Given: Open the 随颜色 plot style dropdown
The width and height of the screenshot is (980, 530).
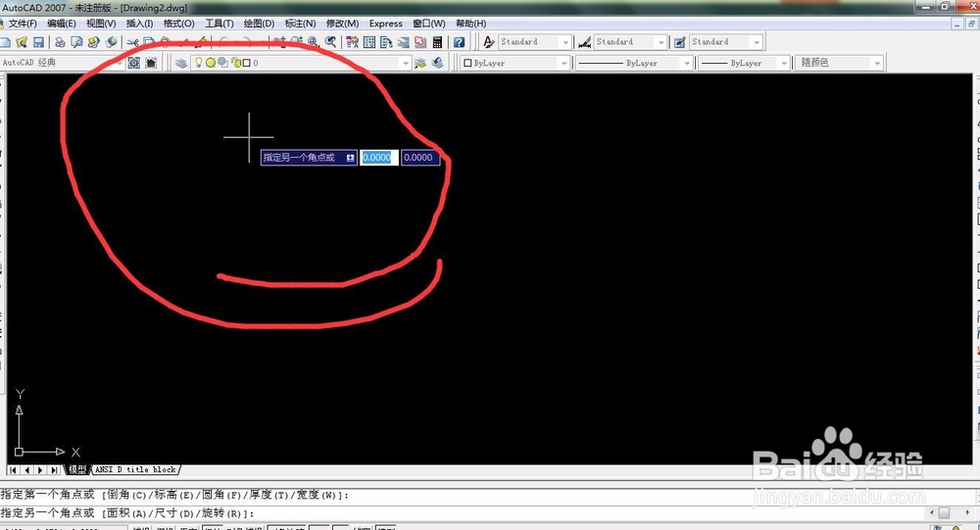Looking at the screenshot, I should (x=877, y=63).
